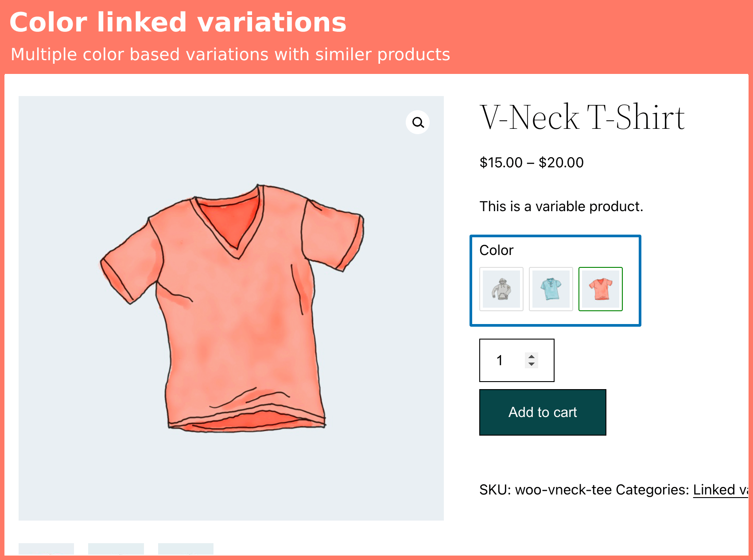Select the red V-neck tee swatch
753x560 pixels.
coord(601,289)
